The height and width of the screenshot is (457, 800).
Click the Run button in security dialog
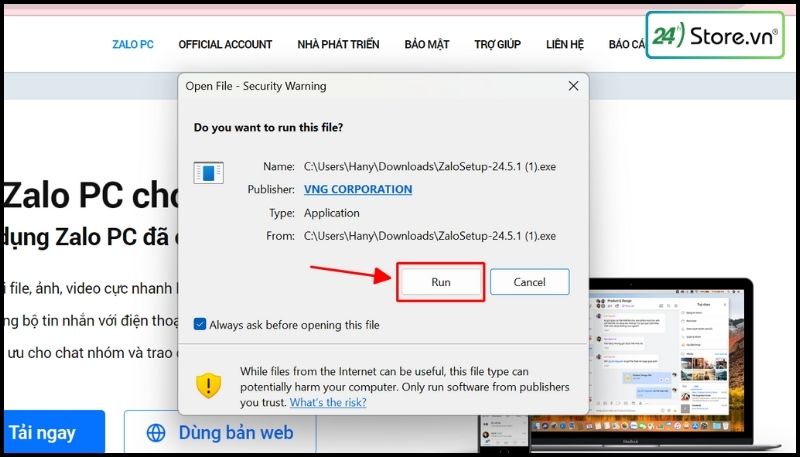pyautogui.click(x=441, y=282)
